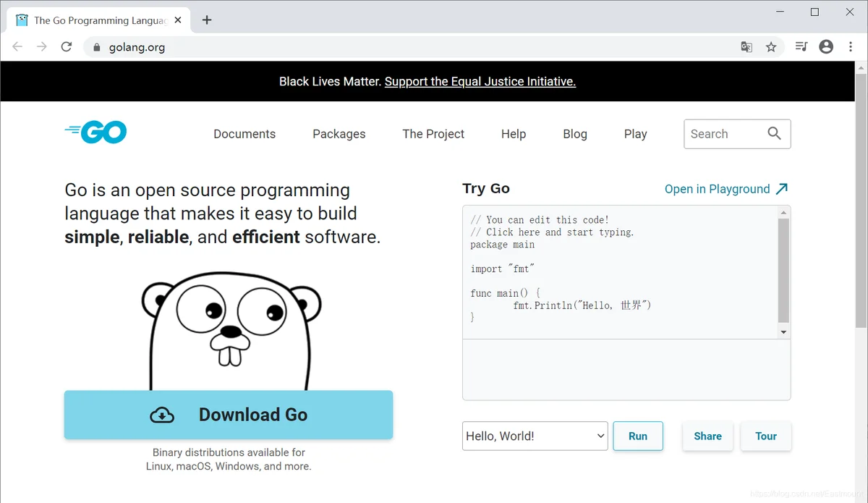Minimize the Chrome window

click(780, 12)
